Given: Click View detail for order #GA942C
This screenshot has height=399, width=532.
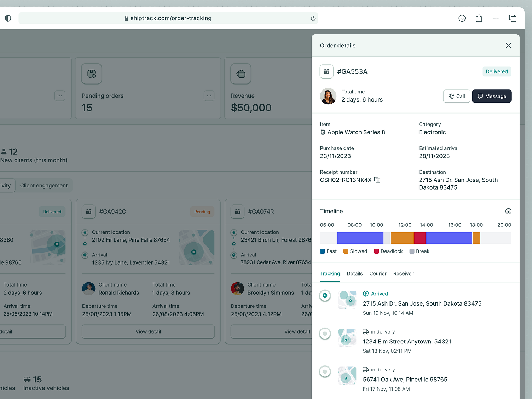Looking at the screenshot, I should [x=148, y=331].
